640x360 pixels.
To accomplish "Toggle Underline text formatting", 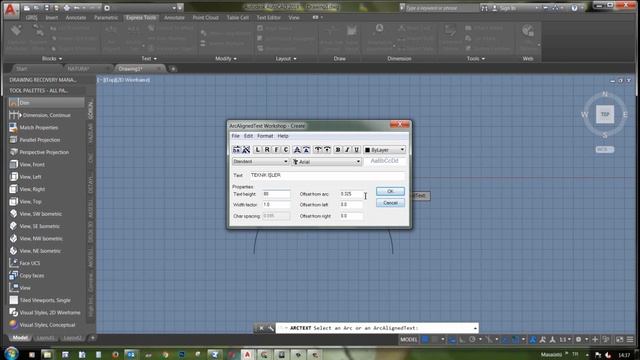I will [x=357, y=150].
